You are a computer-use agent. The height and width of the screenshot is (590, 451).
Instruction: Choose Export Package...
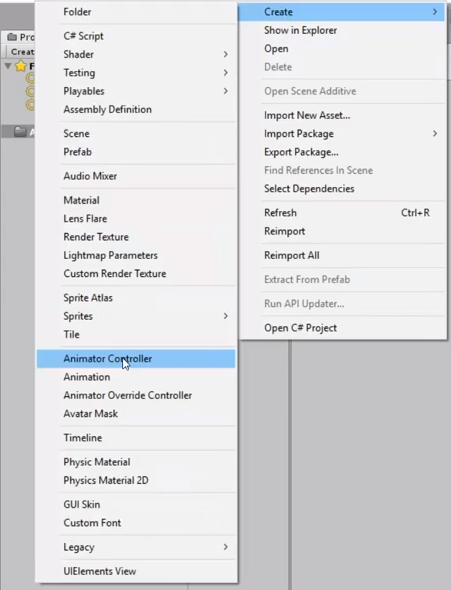342,152
